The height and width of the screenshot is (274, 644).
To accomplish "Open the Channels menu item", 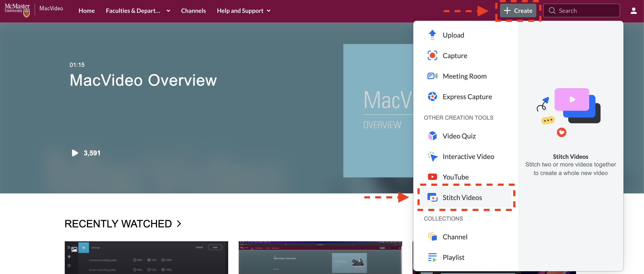I will tap(193, 11).
